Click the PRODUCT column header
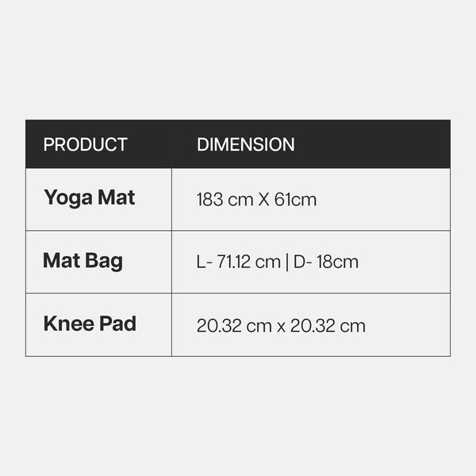Viewport: 476px width, 476px height. click(x=85, y=145)
